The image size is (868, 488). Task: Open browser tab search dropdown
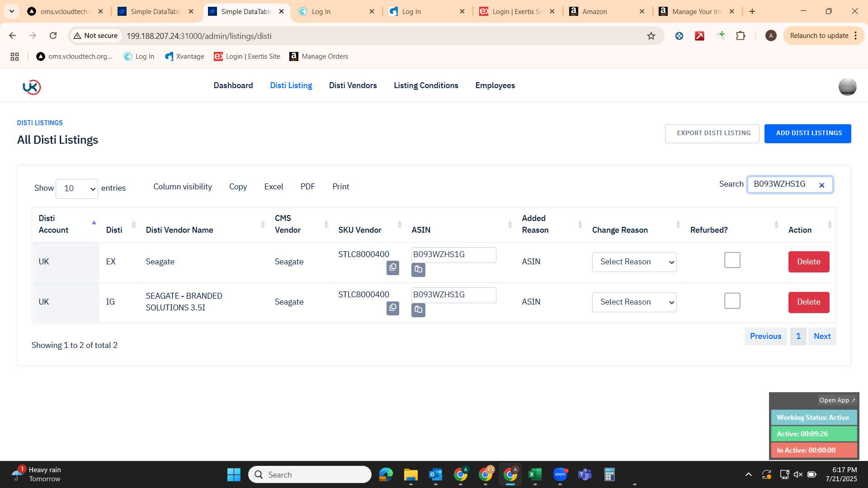(12, 11)
